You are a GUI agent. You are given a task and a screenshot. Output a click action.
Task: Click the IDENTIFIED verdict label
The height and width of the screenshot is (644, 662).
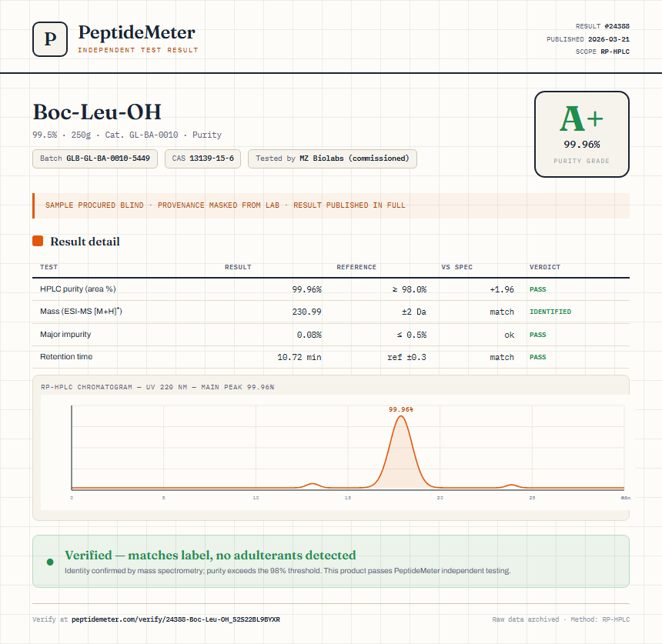550,312
